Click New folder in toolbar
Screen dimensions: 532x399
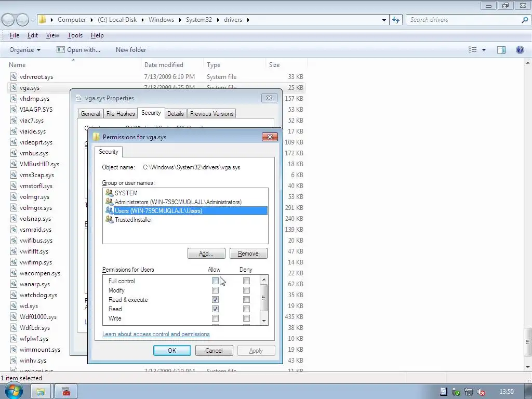pyautogui.click(x=131, y=50)
